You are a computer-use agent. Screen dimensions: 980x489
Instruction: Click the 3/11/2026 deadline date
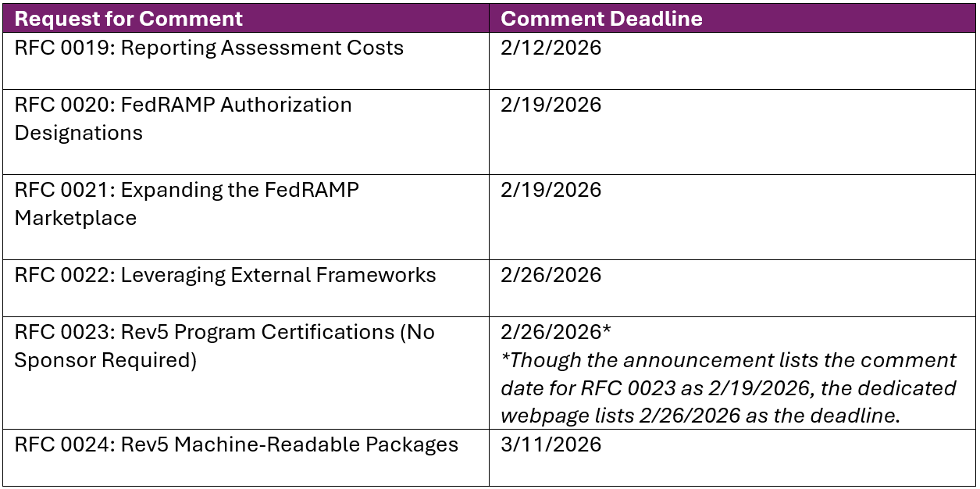tap(551, 444)
